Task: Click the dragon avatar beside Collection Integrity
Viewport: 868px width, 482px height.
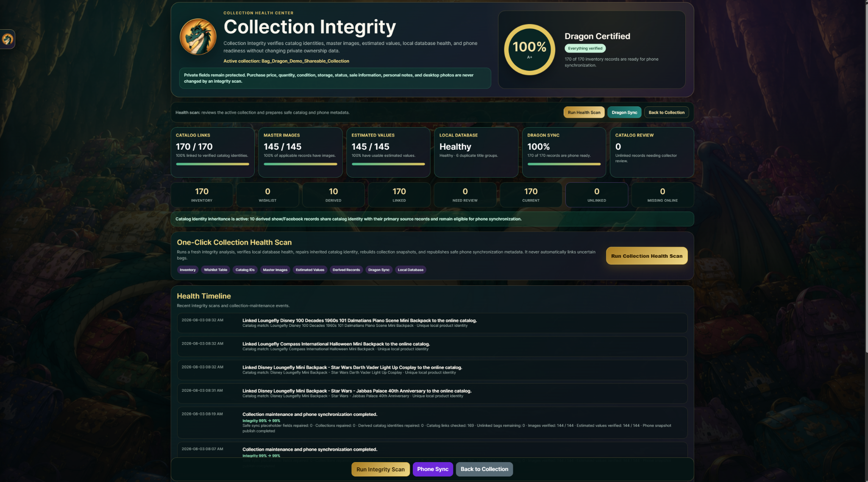Action: coord(198,37)
